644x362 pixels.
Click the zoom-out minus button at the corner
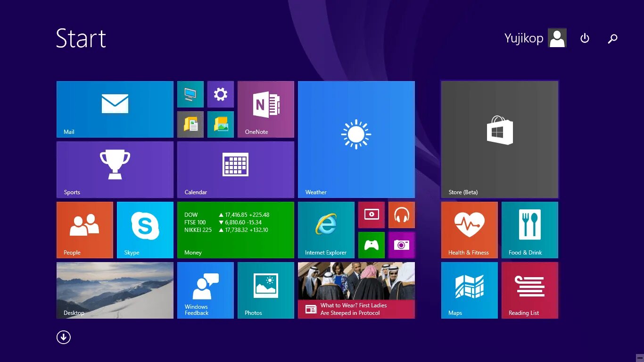(640, 358)
